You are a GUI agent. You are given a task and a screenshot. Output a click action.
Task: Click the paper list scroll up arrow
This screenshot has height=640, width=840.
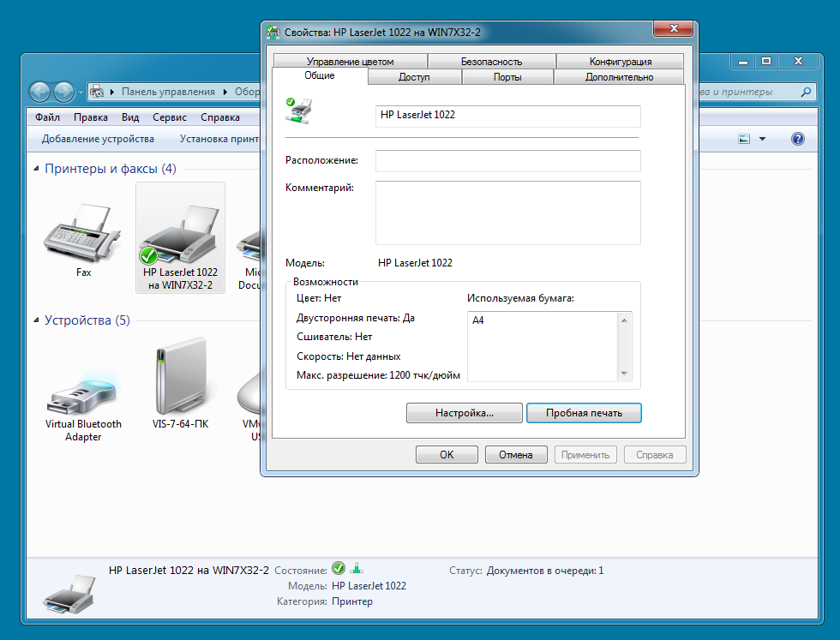624,320
